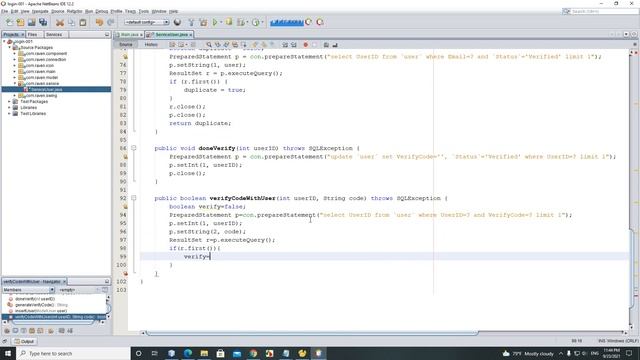Open the Mail app from the taskbar
The image size is (640, 360).
click(237, 353)
